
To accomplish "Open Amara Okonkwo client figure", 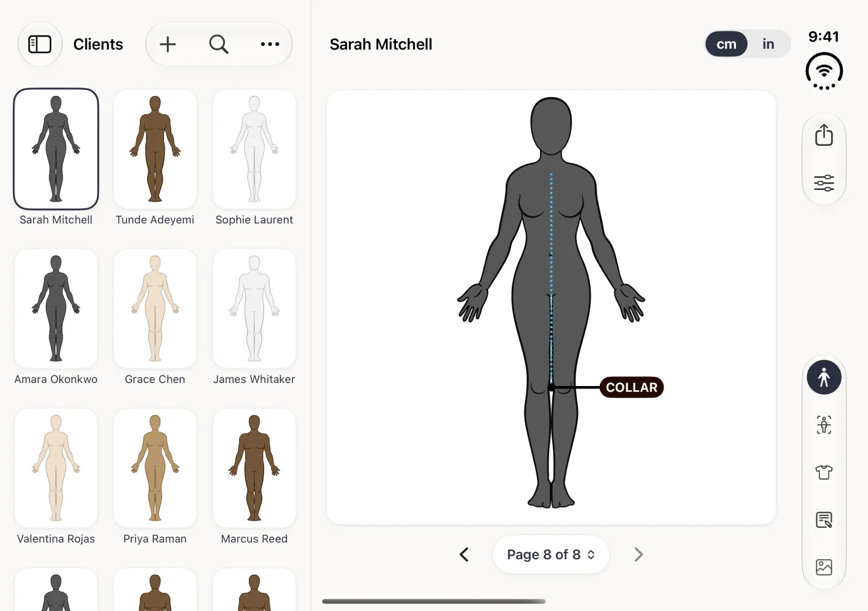I will click(x=56, y=308).
